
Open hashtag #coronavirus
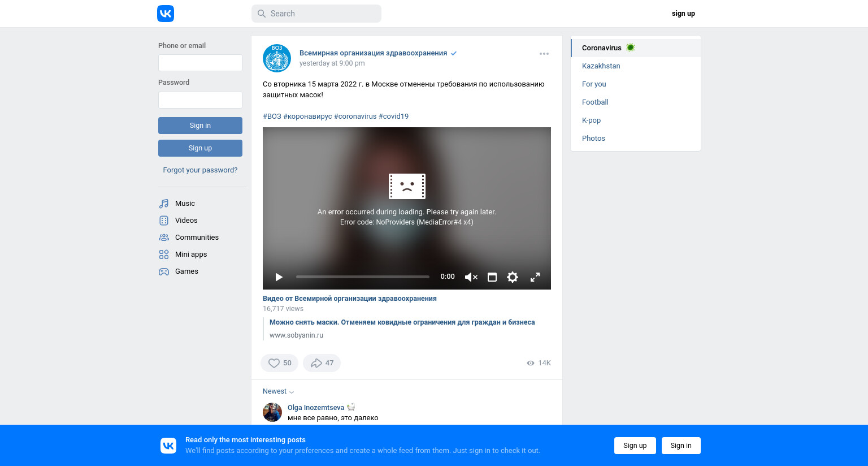click(355, 116)
